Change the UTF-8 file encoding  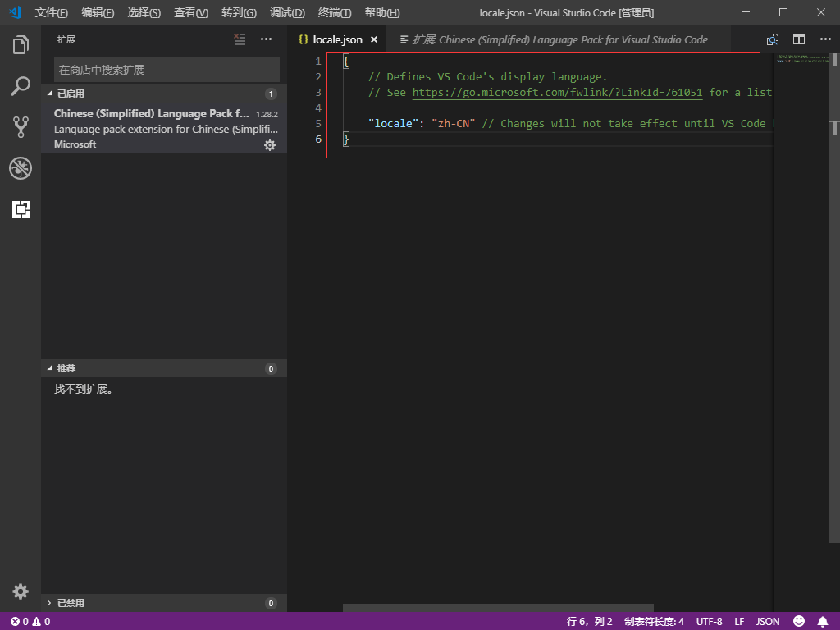[710, 622]
